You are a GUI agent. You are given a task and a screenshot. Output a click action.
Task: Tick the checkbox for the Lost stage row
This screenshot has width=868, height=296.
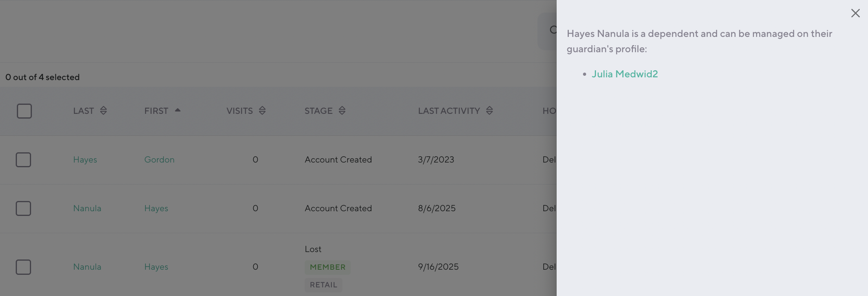(x=24, y=267)
